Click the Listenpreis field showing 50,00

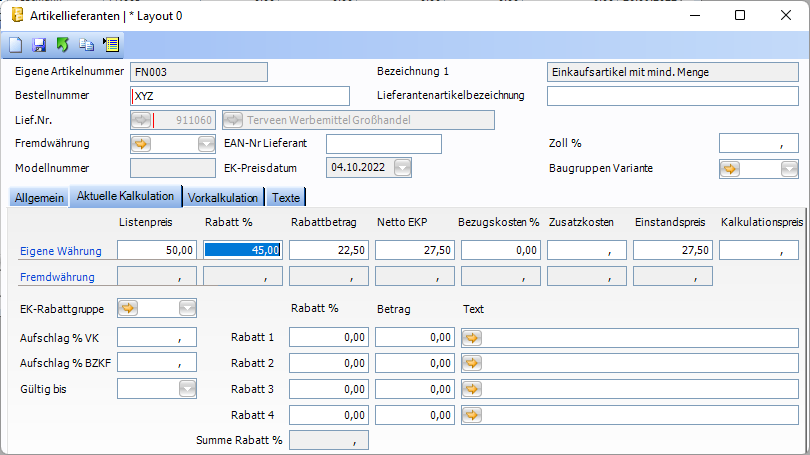click(x=156, y=251)
